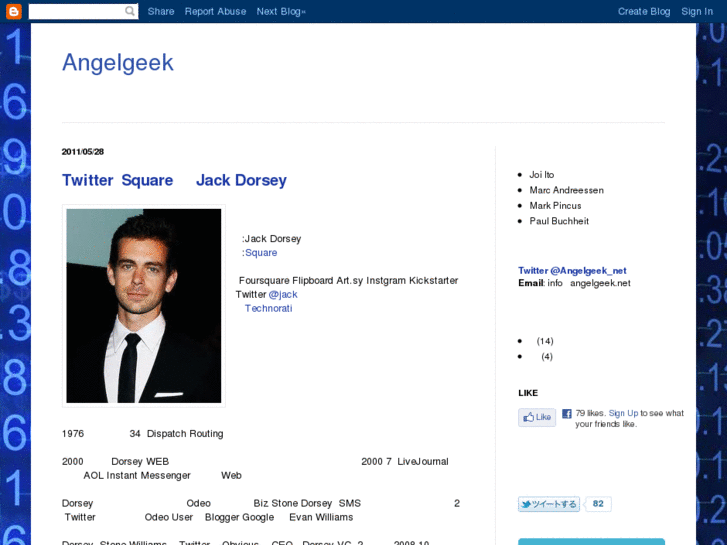Click the post date 2011/05/28
The image size is (727, 545).
[83, 152]
